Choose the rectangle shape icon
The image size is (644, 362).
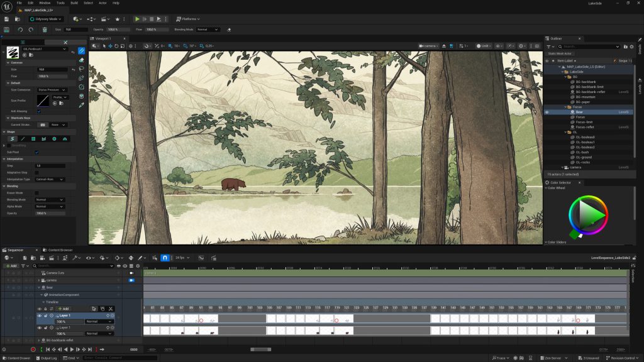pos(33,139)
